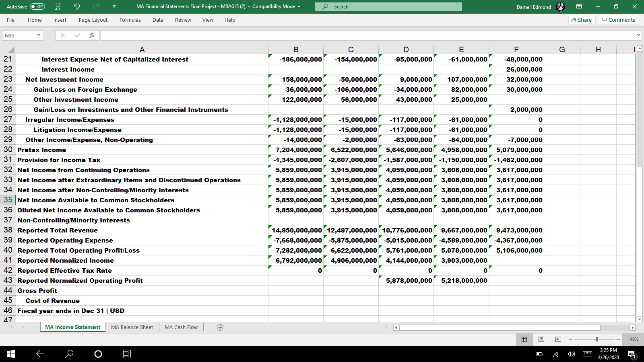Viewport: 644px width, 362px height.
Task: Open the Data ribbon tab
Action: (x=158, y=20)
